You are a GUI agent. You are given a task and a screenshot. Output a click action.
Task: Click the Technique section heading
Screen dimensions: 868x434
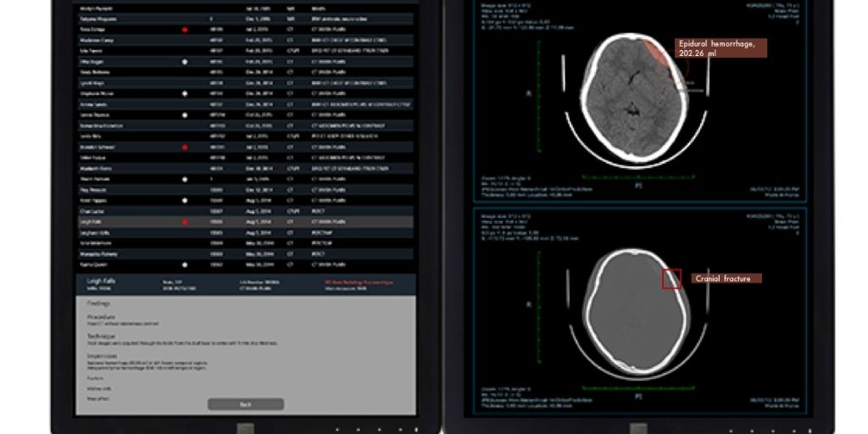(x=102, y=336)
